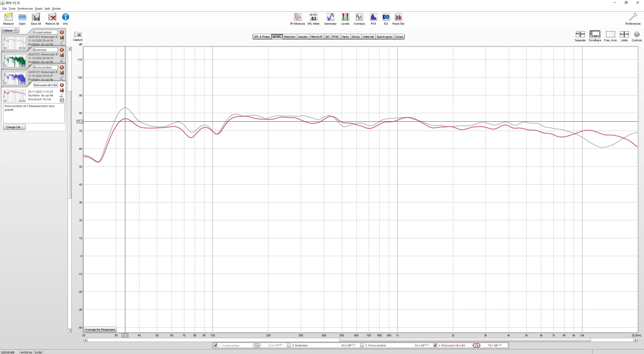Click the Measure toolbar icon
Screen dimensions: 644x354
pos(8,19)
